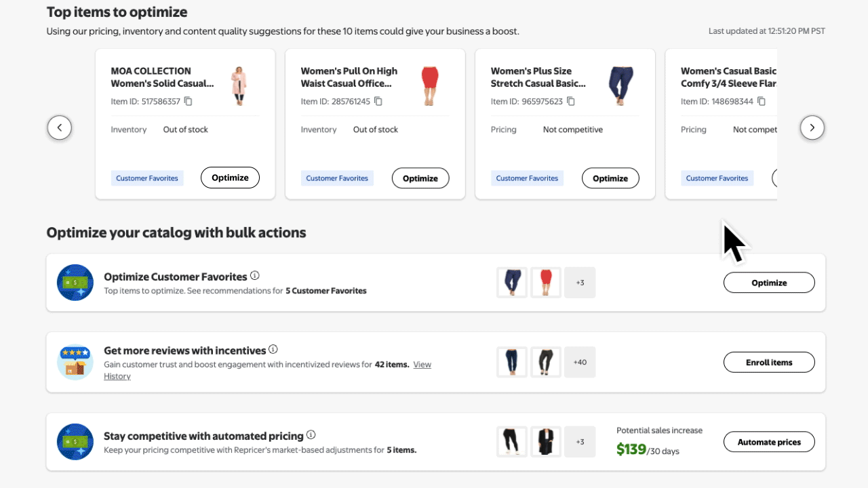Show the +3 extra Customer Favorites items
The width and height of the screenshot is (868, 488).
(580, 282)
